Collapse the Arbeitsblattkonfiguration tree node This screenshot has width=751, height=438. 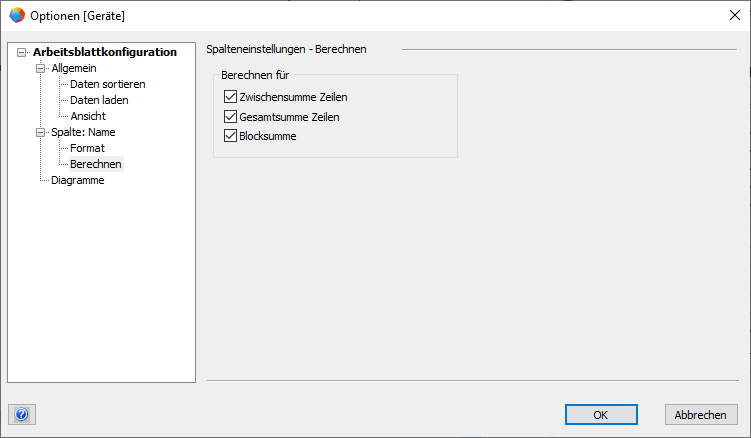(x=22, y=52)
